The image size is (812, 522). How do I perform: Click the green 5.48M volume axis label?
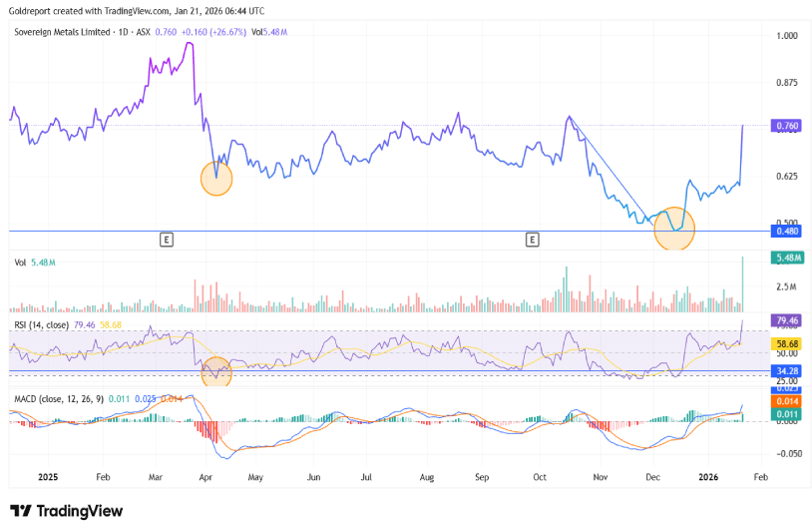(x=785, y=259)
